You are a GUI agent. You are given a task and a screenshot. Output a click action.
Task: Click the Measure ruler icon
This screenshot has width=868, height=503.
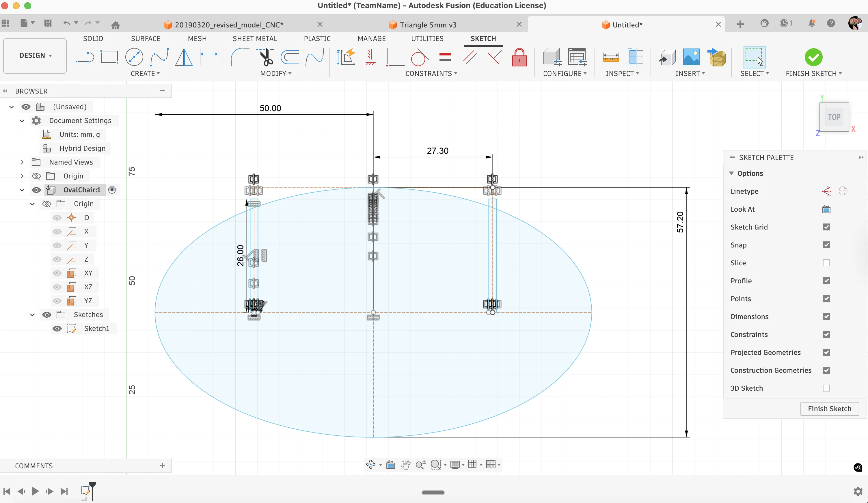[x=610, y=57]
